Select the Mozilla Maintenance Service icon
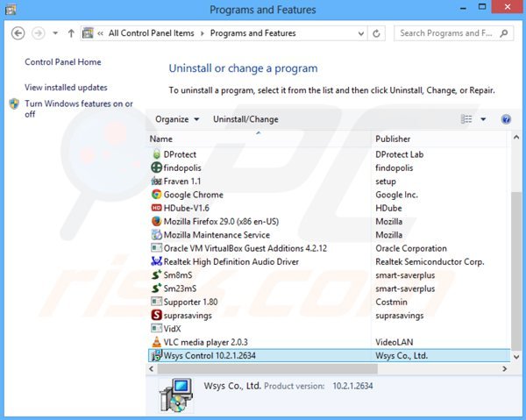This screenshot has width=526, height=420. (156, 235)
